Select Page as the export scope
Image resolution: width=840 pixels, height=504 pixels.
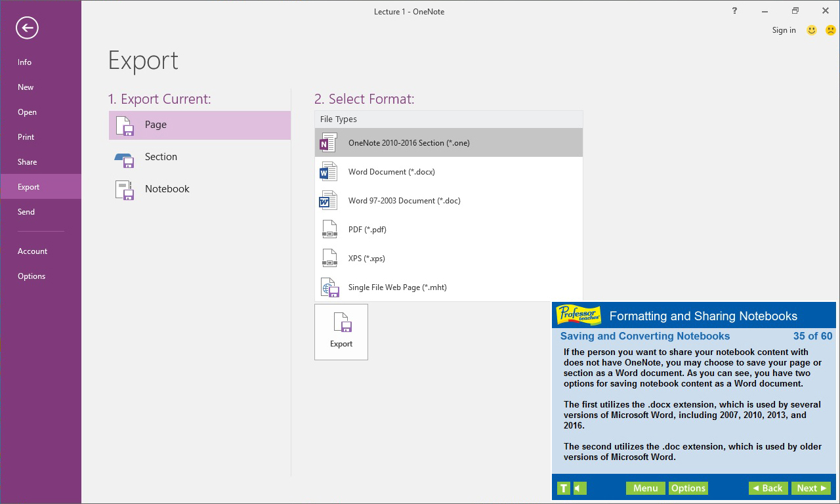(x=199, y=125)
